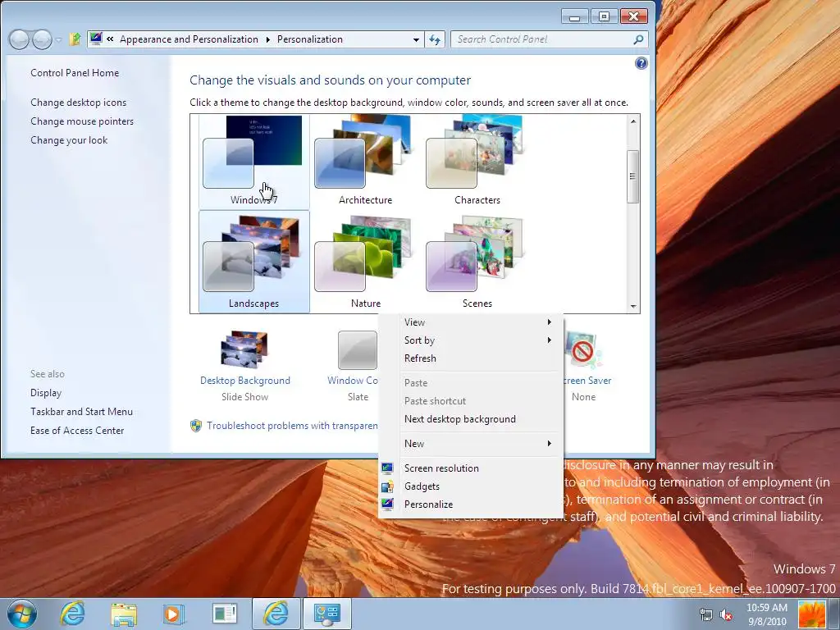Select the Windows 7 theme thumbnail
Screen dimensions: 840x630
click(254, 161)
